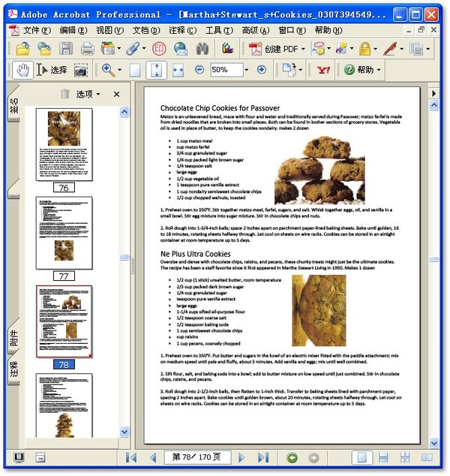
Task: Open the 高级(A) menu
Action: pos(255,30)
